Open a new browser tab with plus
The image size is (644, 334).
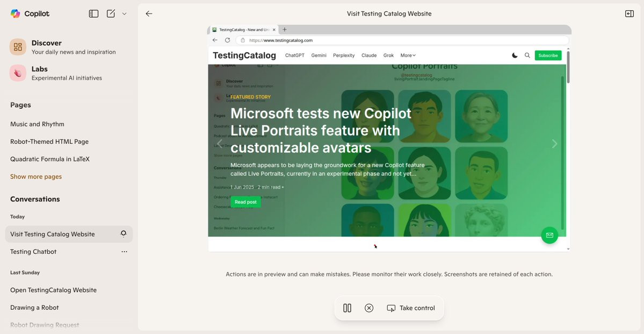point(285,30)
